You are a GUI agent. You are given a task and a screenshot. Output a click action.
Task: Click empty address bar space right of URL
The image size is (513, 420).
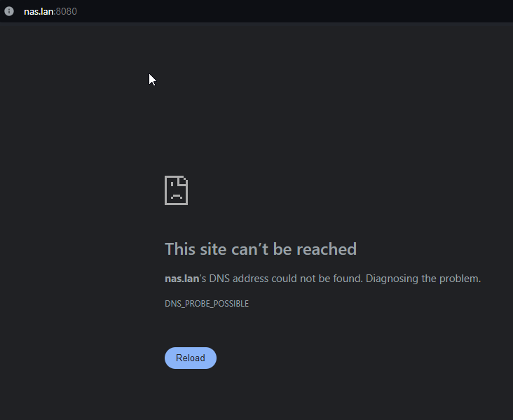tap(294, 11)
